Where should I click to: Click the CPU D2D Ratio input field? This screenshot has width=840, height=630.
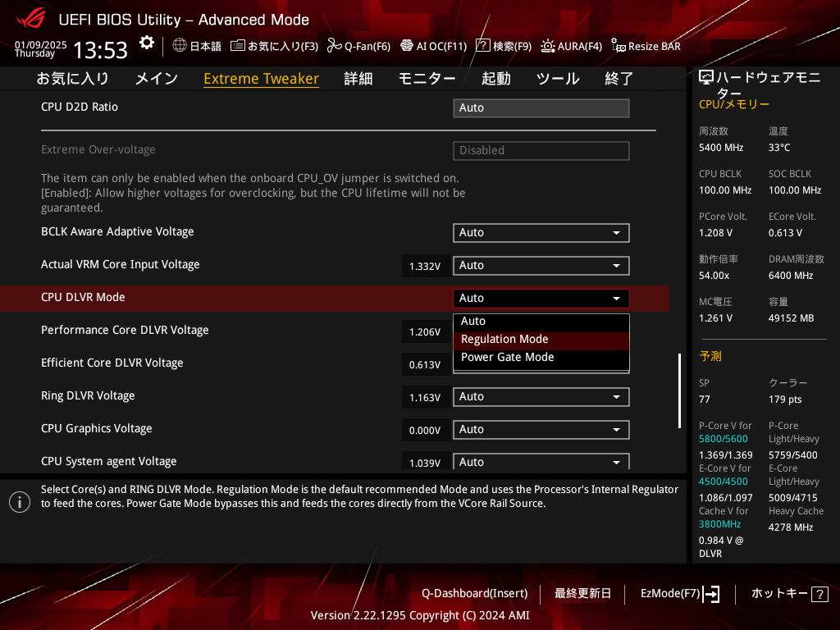click(x=541, y=108)
